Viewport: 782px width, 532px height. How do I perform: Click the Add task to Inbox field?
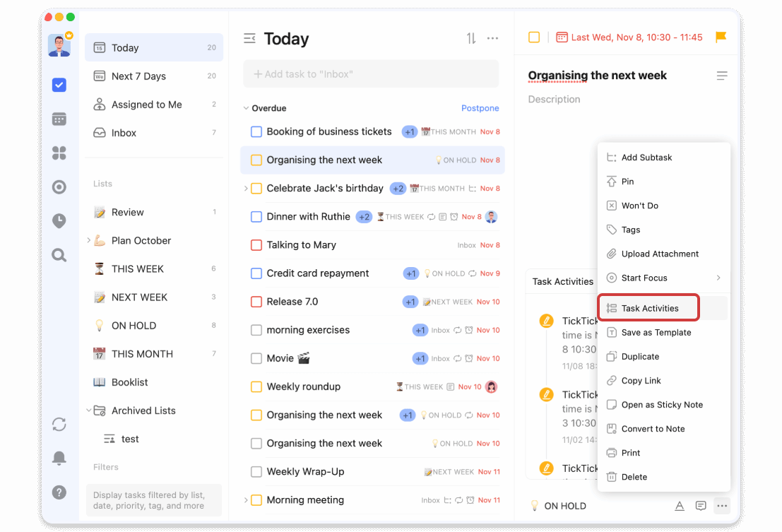[371, 74]
